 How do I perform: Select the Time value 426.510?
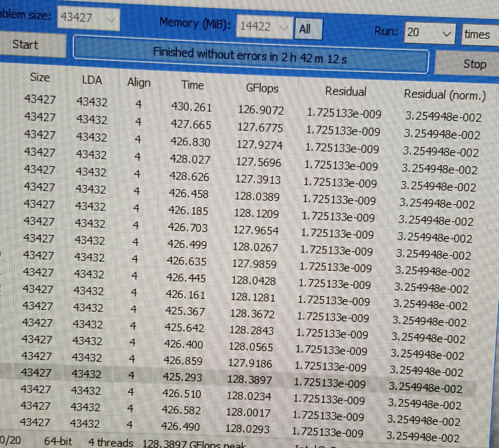(x=182, y=394)
